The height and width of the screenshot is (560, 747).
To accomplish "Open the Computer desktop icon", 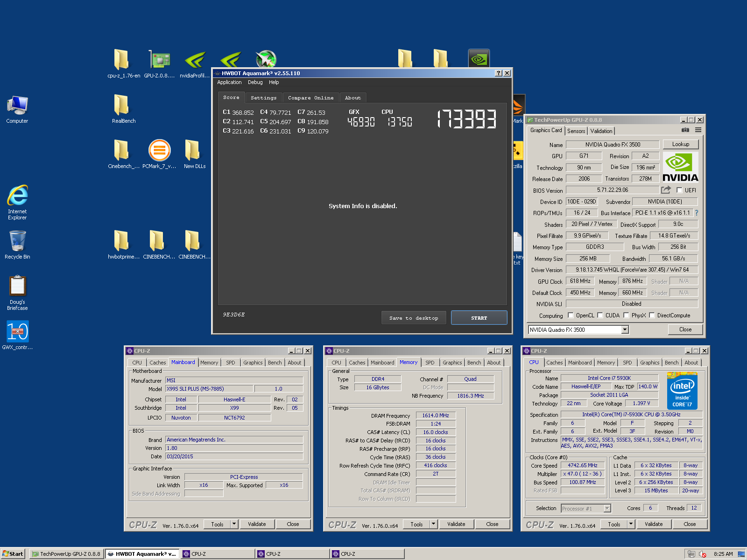I will click(17, 109).
